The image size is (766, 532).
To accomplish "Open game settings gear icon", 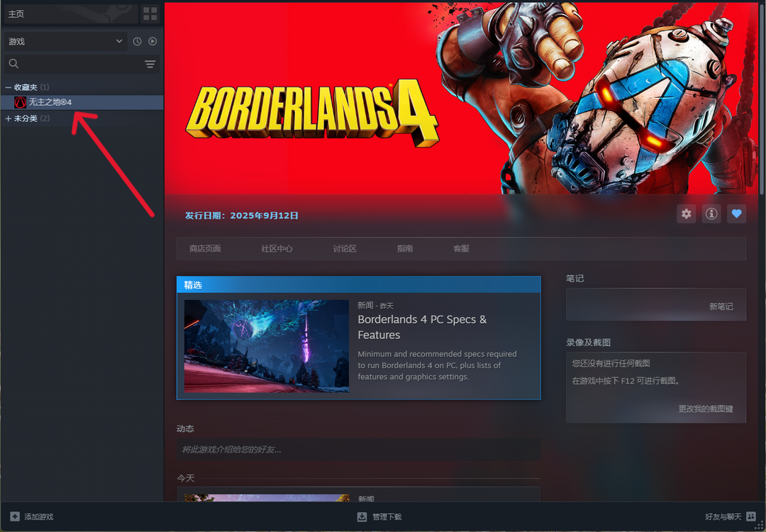I will click(686, 214).
